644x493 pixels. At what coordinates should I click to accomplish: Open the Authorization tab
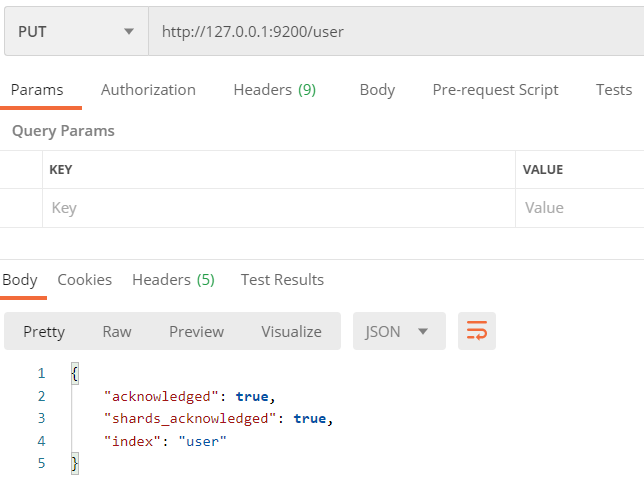tap(148, 89)
